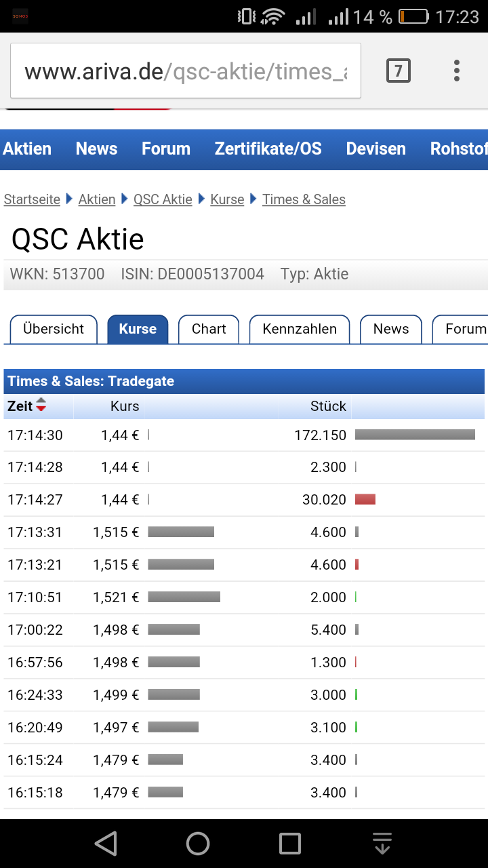Open the Sonos icon in status bar
The image size is (488, 868).
tap(19, 14)
